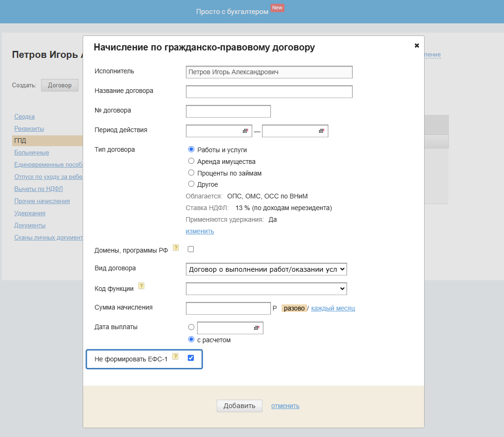Image resolution: width=504 pixels, height=437 pixels.
Task: Click the Название договора input field
Action: click(x=269, y=92)
